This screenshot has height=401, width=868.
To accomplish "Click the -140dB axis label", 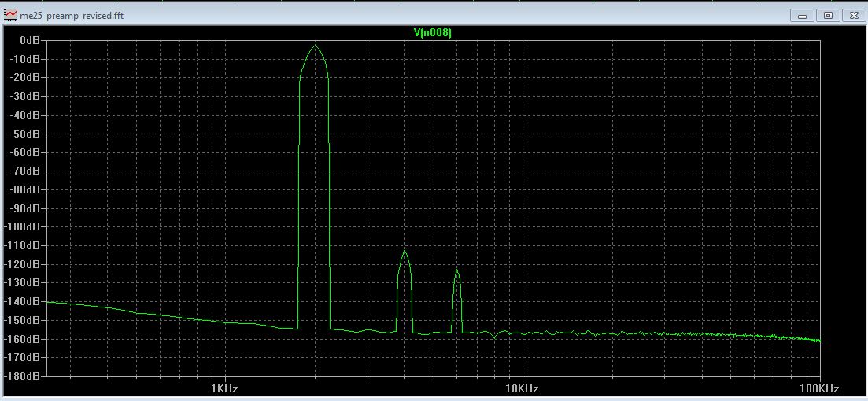I will click(23, 301).
